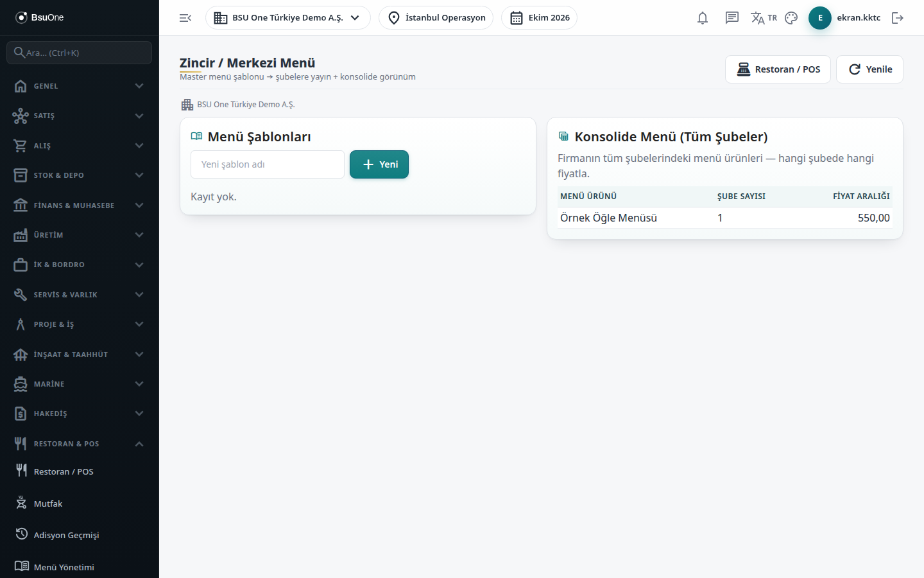This screenshot has height=578, width=924.
Task: Expand the Genel section chevron
Action: pyautogui.click(x=139, y=86)
